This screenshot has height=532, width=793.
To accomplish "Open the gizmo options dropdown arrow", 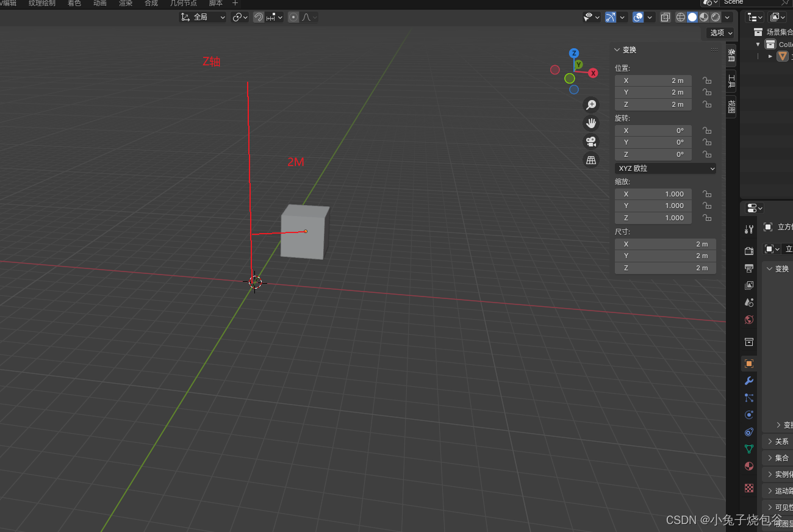I will coord(622,17).
